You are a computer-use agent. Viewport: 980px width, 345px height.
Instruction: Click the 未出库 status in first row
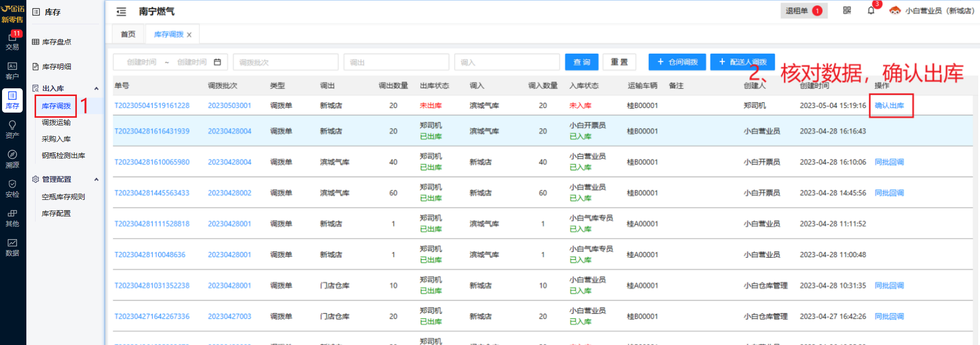[431, 105]
